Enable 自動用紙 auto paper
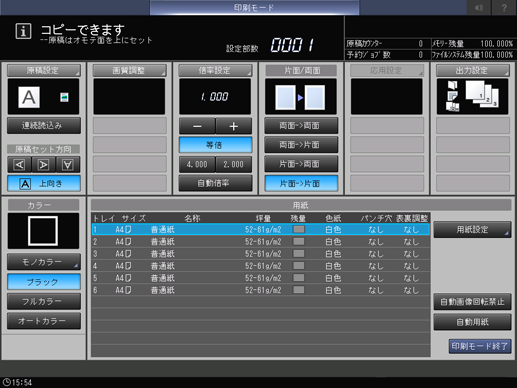This screenshot has width=517, height=388. 472,322
